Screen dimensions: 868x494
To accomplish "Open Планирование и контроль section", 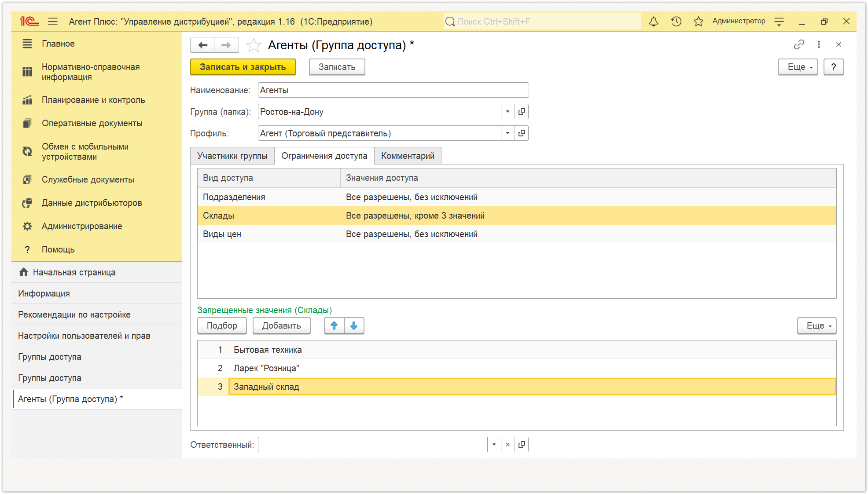I will (97, 100).
